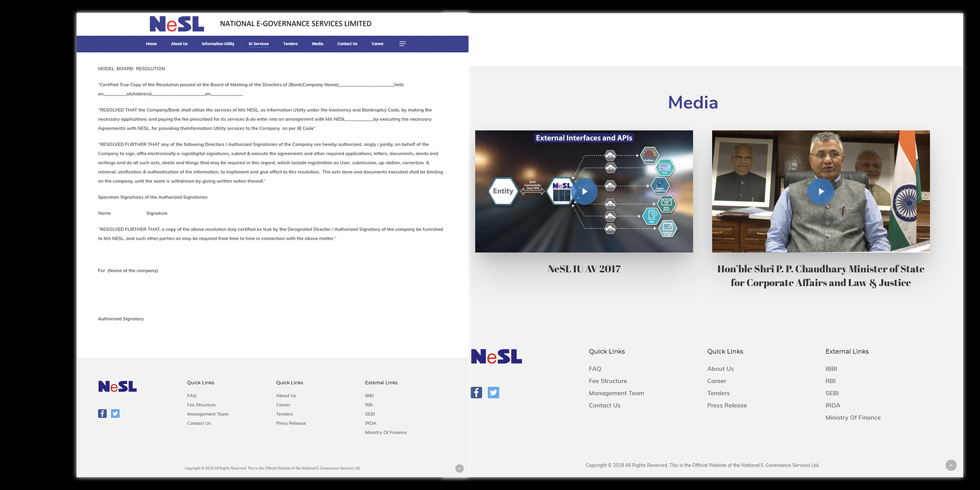The width and height of the screenshot is (980, 490).
Task: Open SEBI link in Media page footer
Action: 832,393
